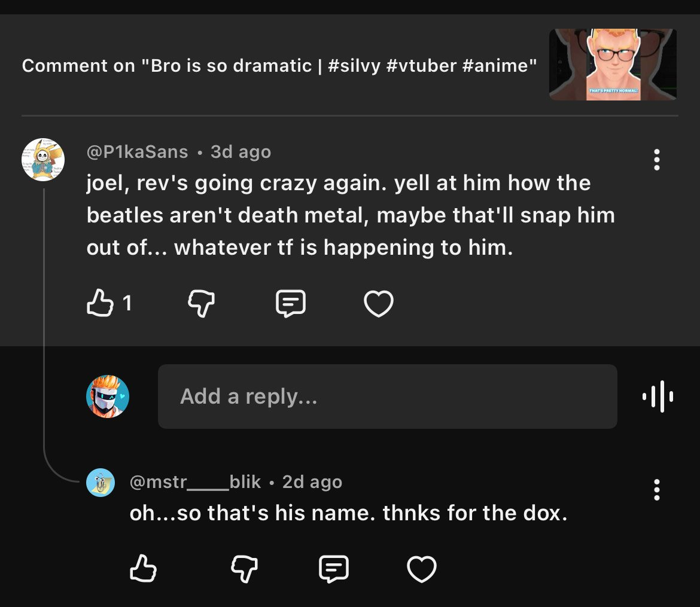Click the "3d ago" comment timestamp

[x=241, y=152]
